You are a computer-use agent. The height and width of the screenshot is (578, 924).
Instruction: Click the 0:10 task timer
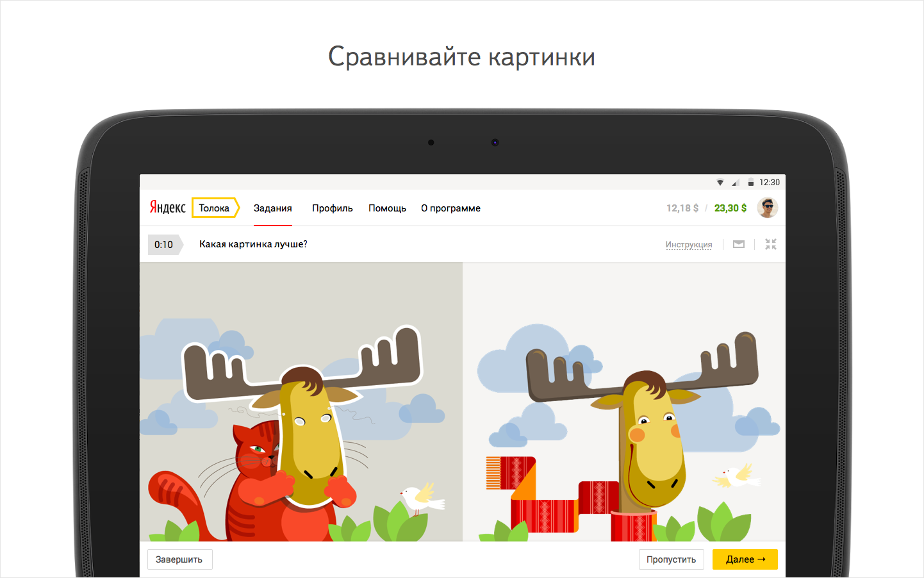[165, 244]
